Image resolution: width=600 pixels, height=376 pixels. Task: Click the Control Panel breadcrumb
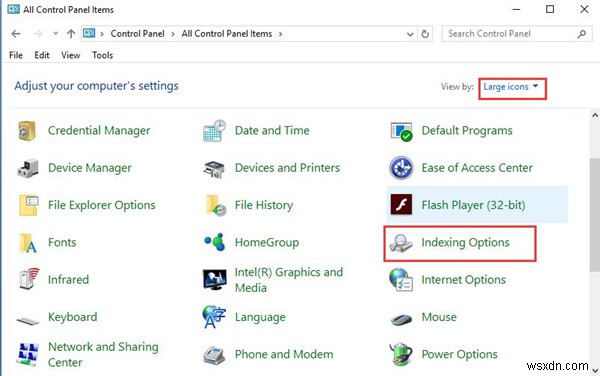pos(137,34)
